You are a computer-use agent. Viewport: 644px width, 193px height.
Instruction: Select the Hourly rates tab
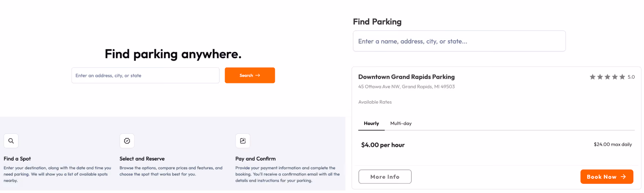371,124
